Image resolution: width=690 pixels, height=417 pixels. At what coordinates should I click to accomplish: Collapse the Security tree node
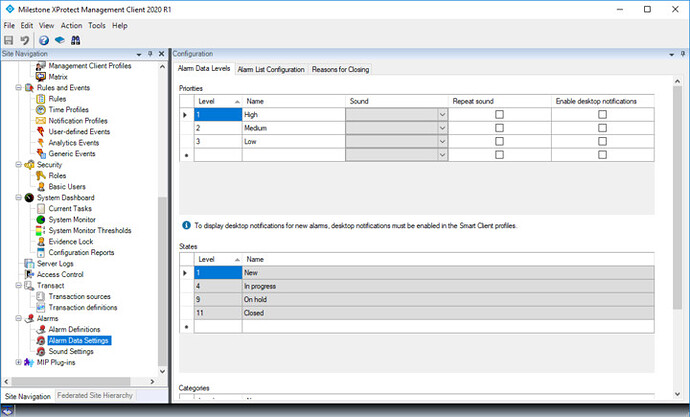click(x=18, y=165)
